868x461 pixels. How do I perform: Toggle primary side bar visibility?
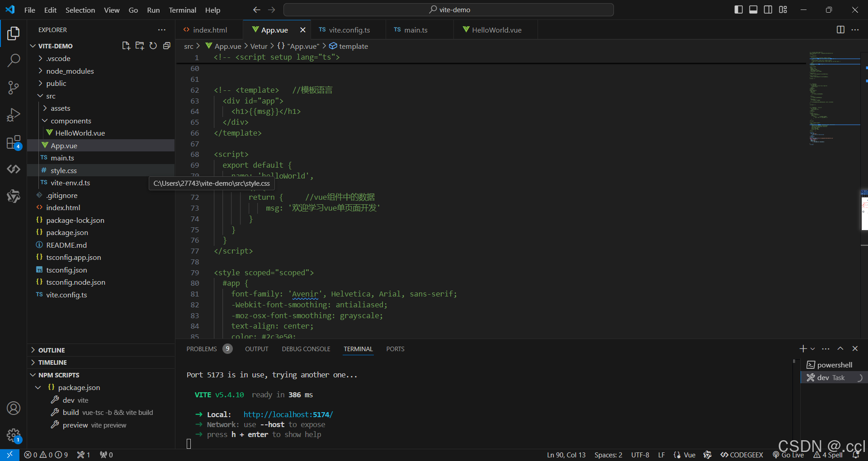[x=739, y=9]
